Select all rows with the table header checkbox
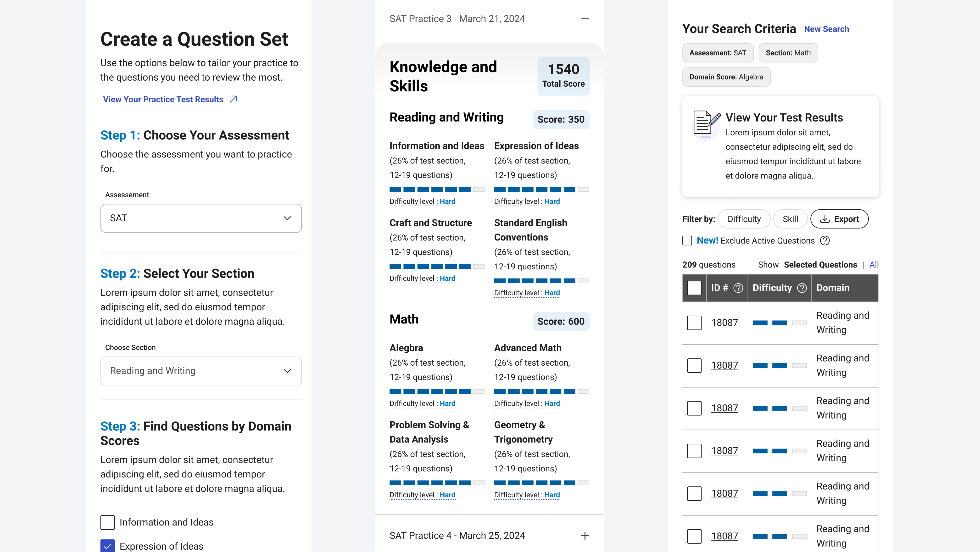Viewport: 980px width, 552px height. pos(694,288)
